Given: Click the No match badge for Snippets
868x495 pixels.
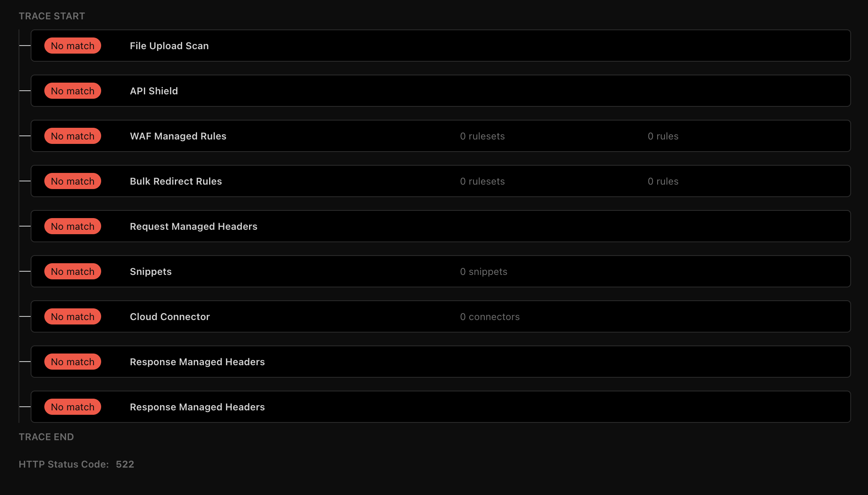Looking at the screenshot, I should tap(73, 272).
